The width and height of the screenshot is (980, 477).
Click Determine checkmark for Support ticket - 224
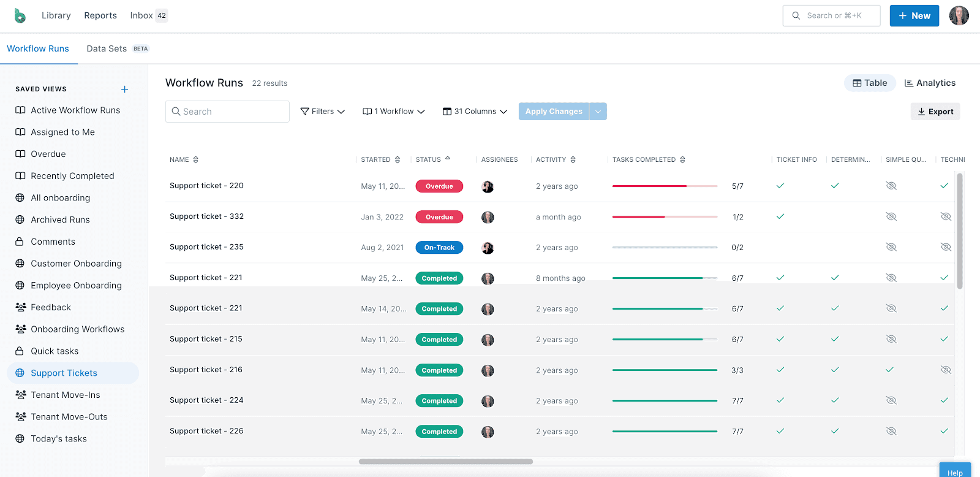(835, 400)
